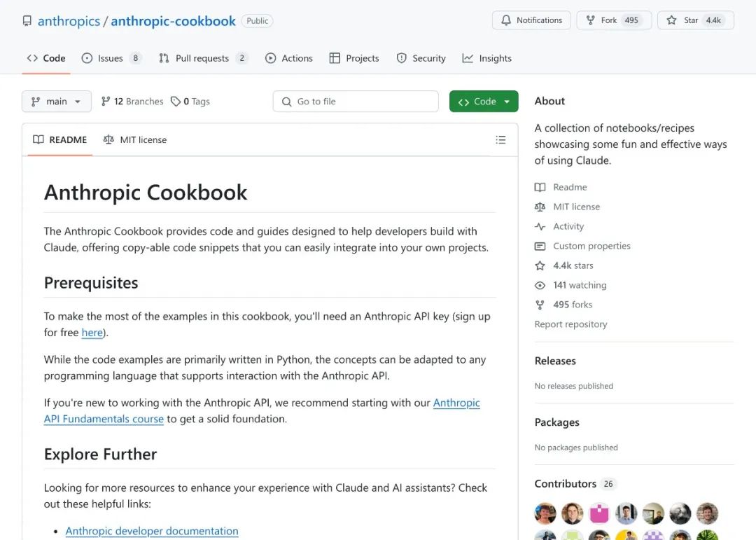Follow the Anthropic developer documentation link
Viewport: 756px width, 540px height.
pos(152,531)
